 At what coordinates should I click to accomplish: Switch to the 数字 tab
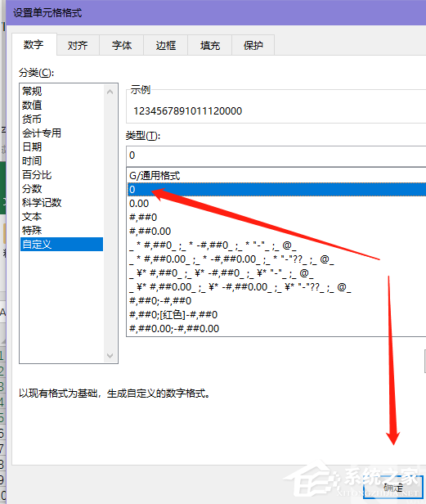click(x=34, y=45)
